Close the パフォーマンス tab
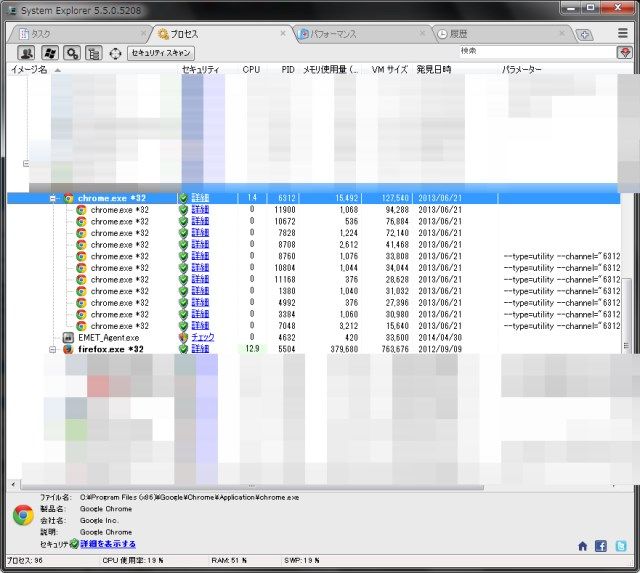 (422, 33)
